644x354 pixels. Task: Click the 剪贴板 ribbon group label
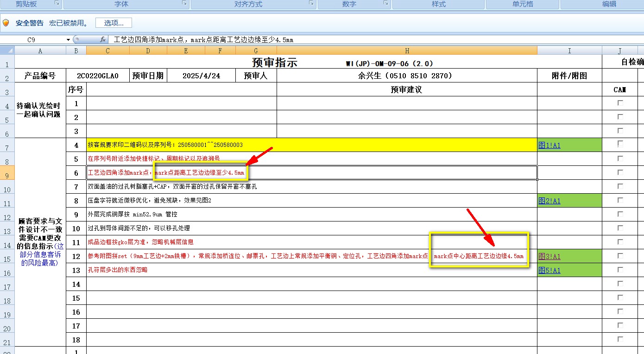click(26, 4)
